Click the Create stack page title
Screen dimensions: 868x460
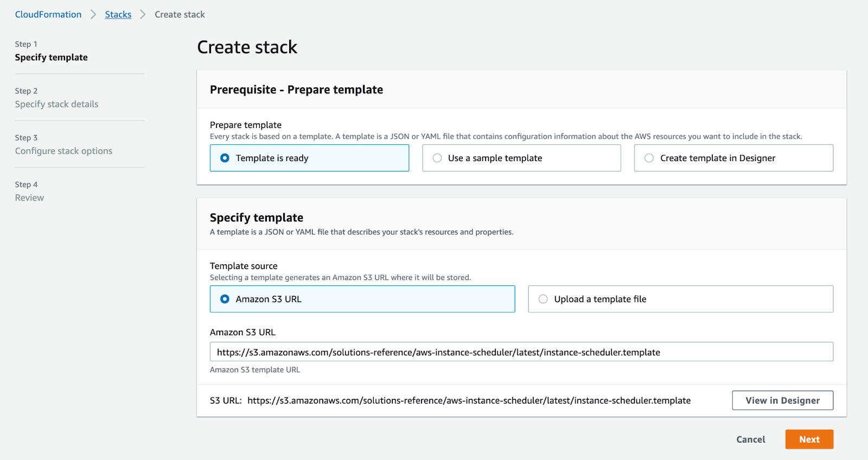(x=247, y=47)
